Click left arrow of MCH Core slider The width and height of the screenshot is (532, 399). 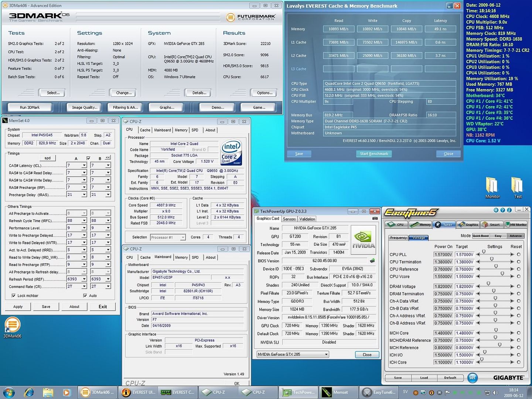(478, 333)
